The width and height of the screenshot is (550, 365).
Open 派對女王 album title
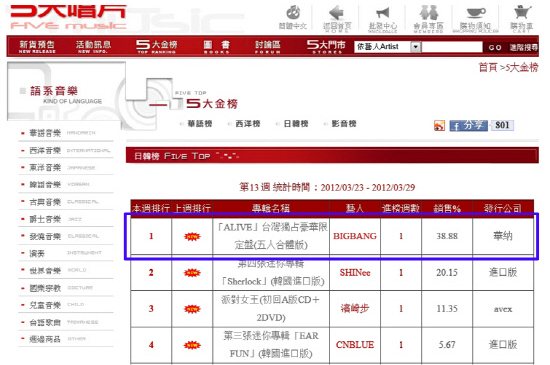coord(271,309)
